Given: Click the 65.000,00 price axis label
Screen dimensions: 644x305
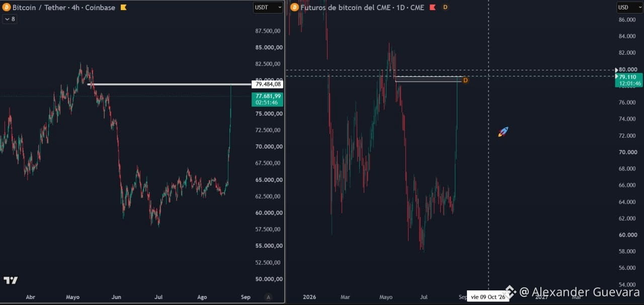Looking at the screenshot, I should (x=269, y=180).
